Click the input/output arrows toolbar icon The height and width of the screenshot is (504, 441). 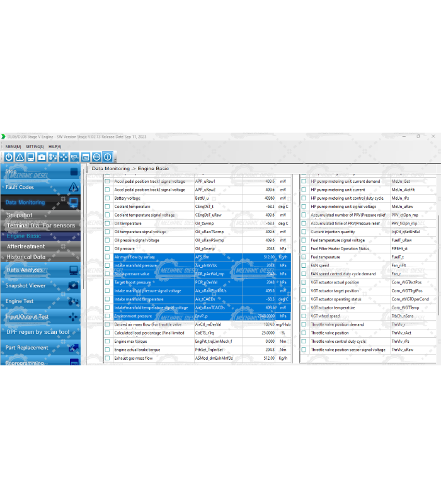64,157
